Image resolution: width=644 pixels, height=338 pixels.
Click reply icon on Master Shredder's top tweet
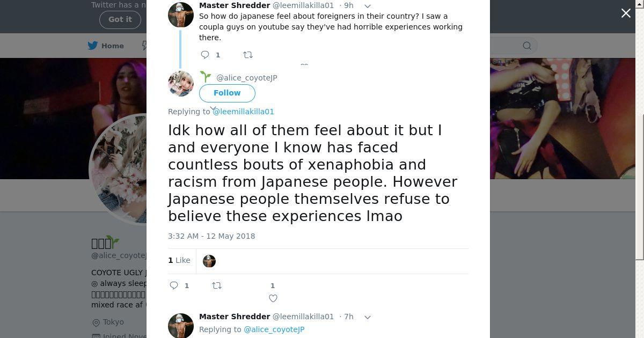coord(205,55)
